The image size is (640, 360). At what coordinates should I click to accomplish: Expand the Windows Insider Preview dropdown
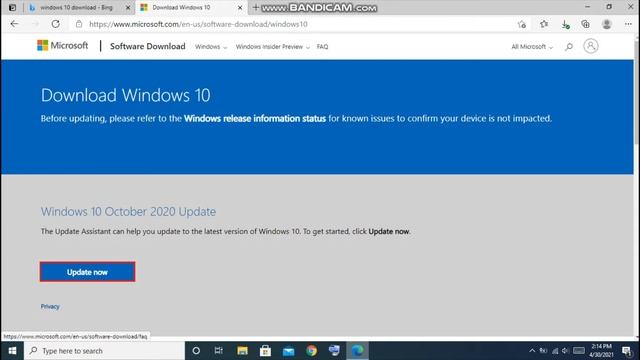point(273,47)
